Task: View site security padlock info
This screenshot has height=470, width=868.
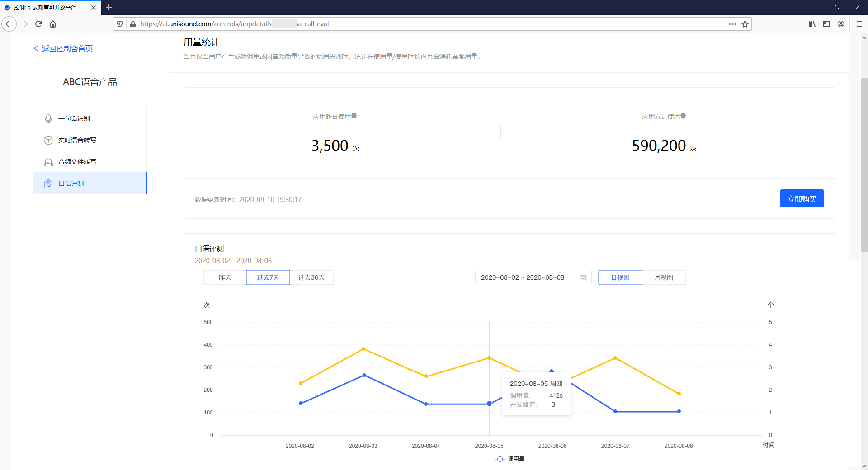Action: point(132,24)
